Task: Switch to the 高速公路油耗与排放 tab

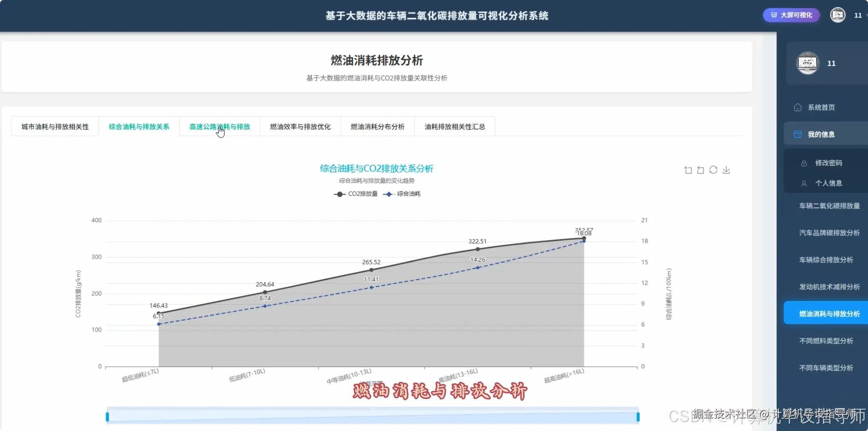Action: tap(220, 126)
